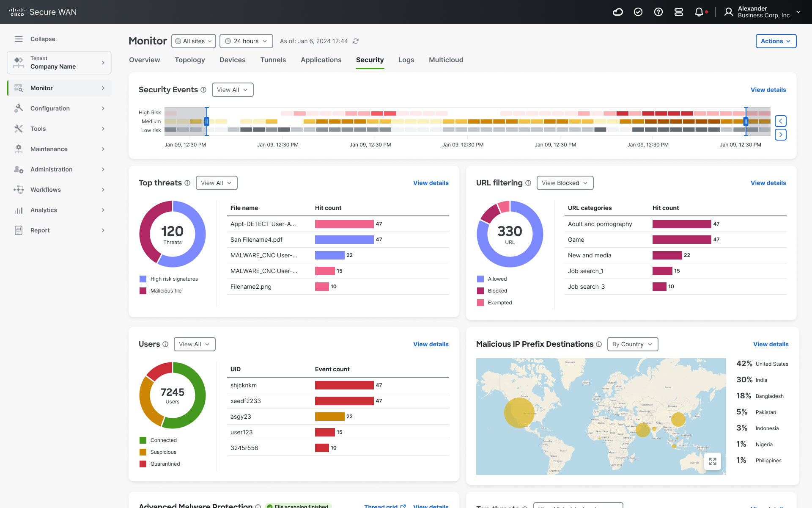Open notifications bell icon

[x=699, y=12]
